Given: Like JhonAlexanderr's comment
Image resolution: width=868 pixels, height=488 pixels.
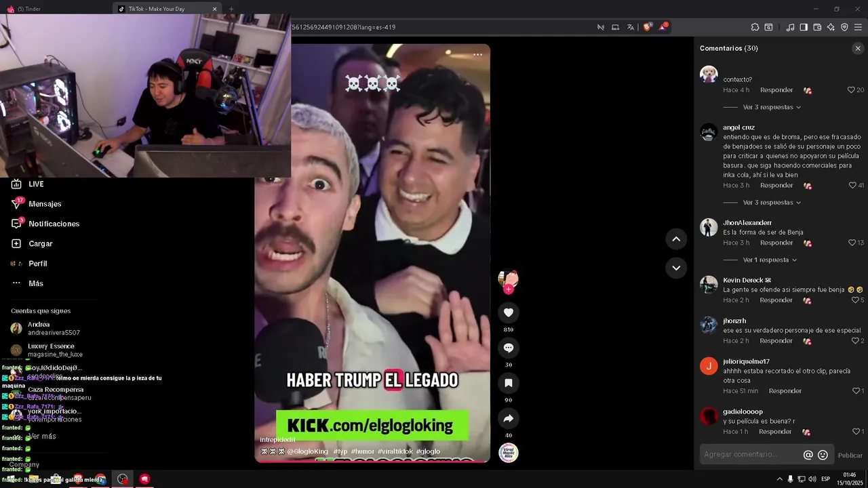Looking at the screenshot, I should point(852,243).
